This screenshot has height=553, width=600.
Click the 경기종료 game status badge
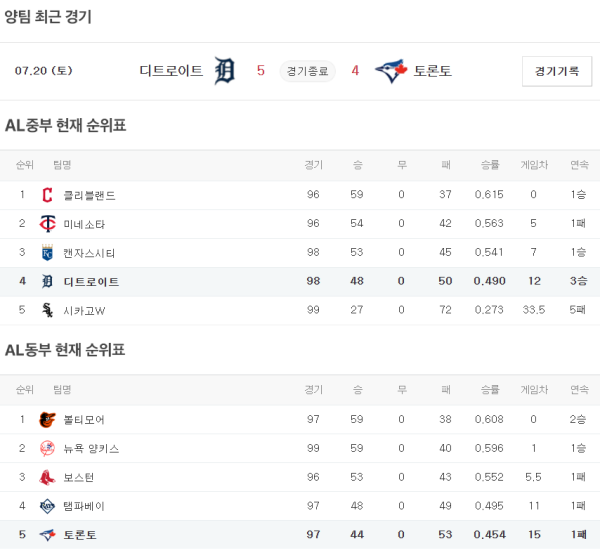307,71
